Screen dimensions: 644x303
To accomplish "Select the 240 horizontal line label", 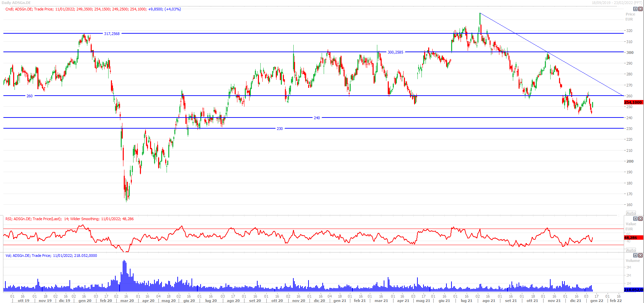I will (317, 118).
